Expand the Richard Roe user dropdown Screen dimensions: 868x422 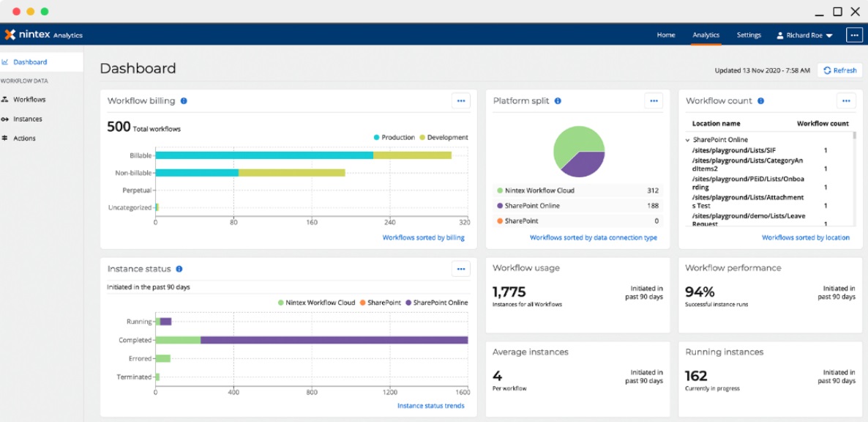(829, 35)
